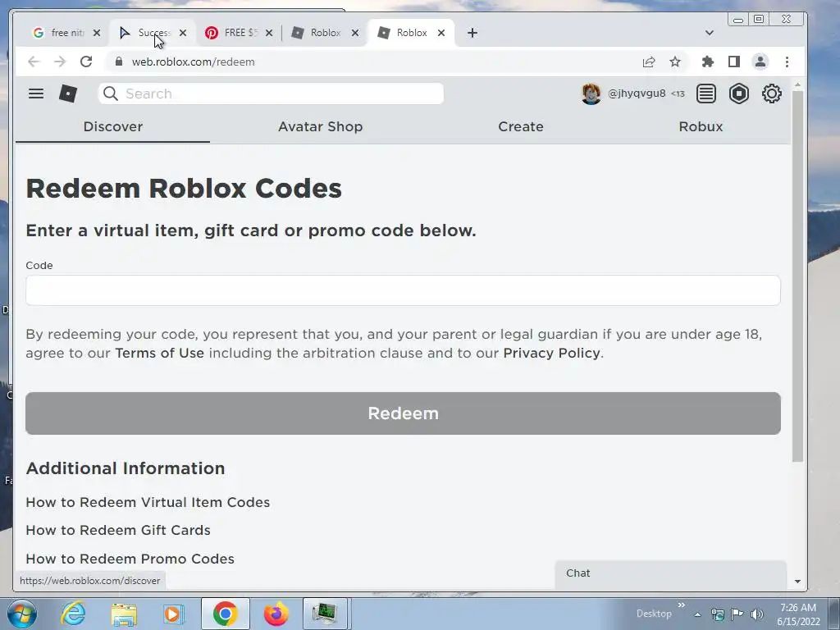Open the Roblox settings gear icon
This screenshot has width=840, height=630.
(x=771, y=94)
